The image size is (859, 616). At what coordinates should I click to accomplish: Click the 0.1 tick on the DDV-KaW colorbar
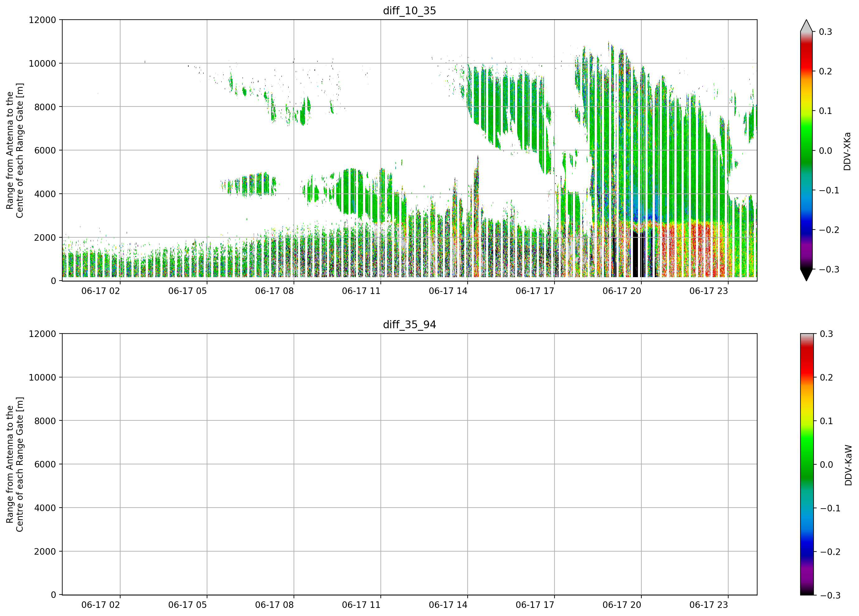826,421
